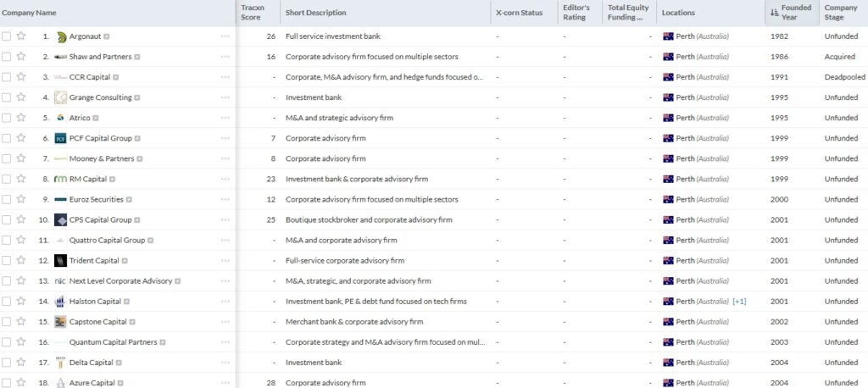
Task: Sort by the Tracxn Score column header
Action: click(x=252, y=13)
